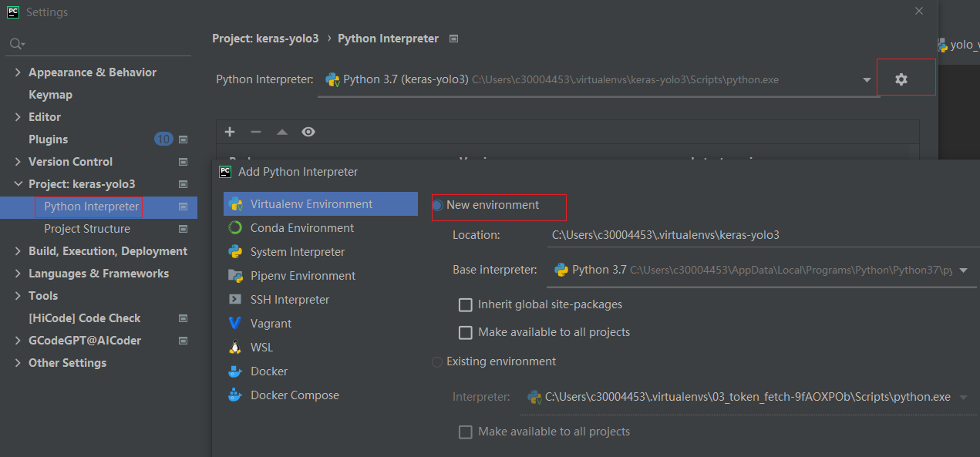Check Make available to all projects under New environment

click(x=466, y=333)
